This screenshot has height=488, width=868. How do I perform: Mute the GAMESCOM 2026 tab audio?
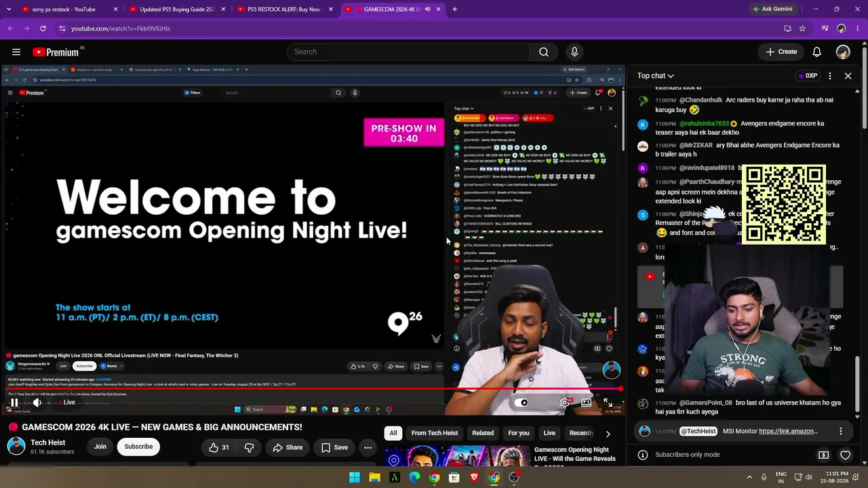427,9
